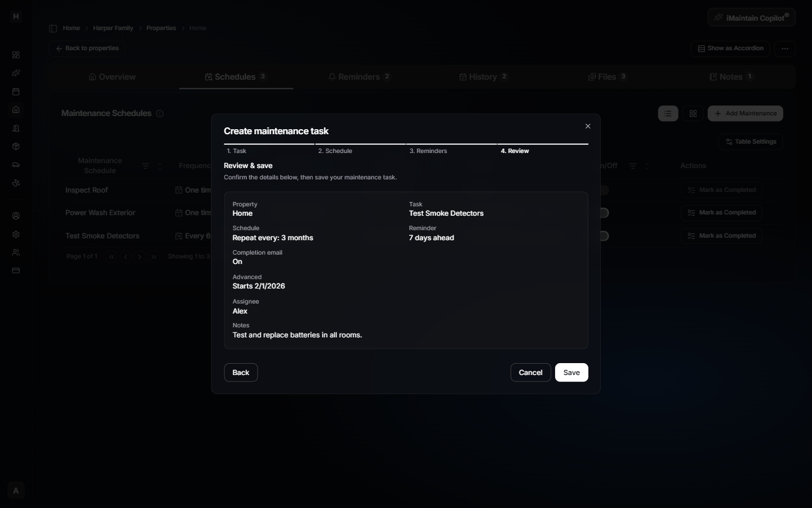Image resolution: width=812 pixels, height=508 pixels.
Task: Open the paw print icon in sidebar
Action: [16, 183]
